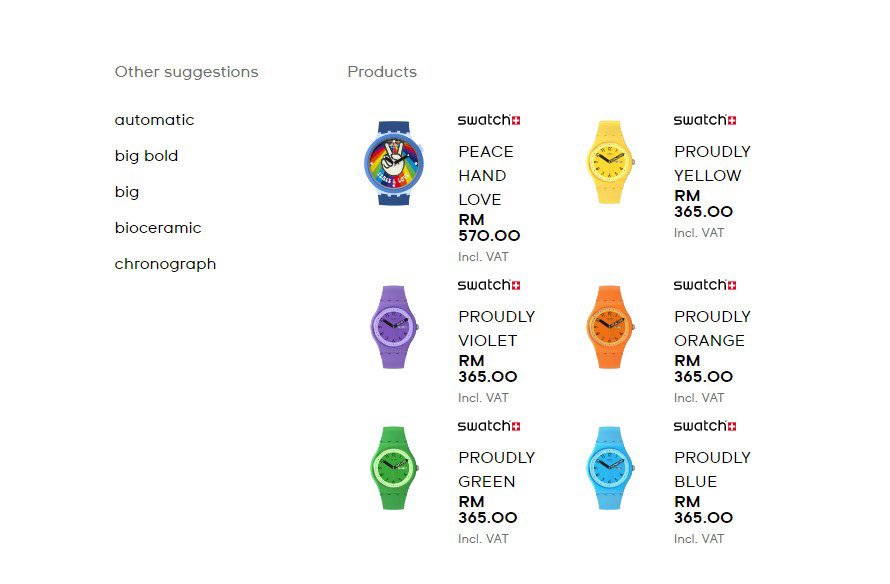890x584 pixels.
Task: Choose the 'automatic' search suggestion
Action: [154, 120]
